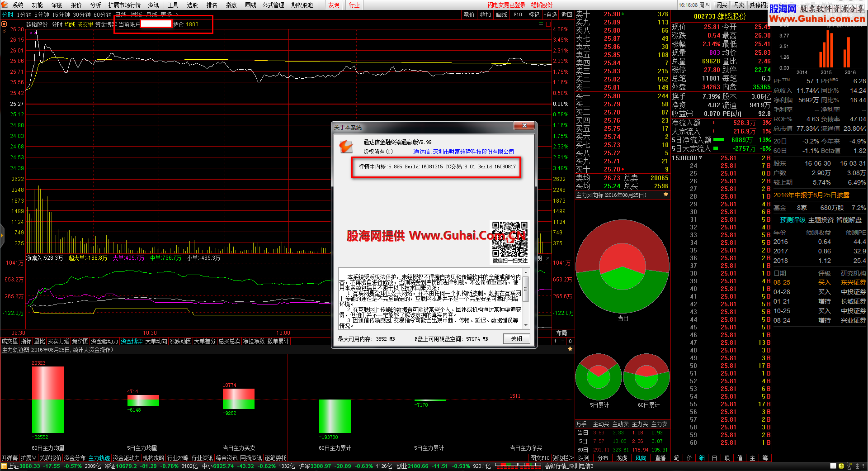868x471 pixels.
Task: Toggle the 主 main-force view button
Action: point(753,458)
